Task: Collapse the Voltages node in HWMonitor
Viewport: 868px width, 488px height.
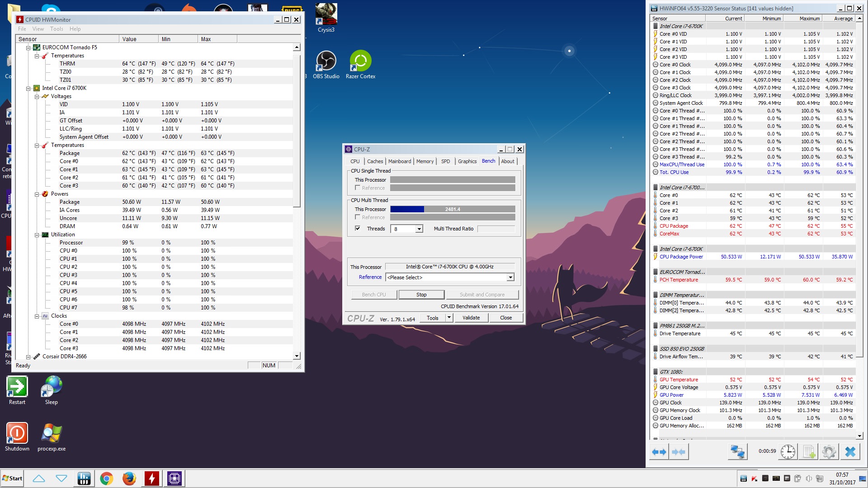Action: [x=37, y=96]
